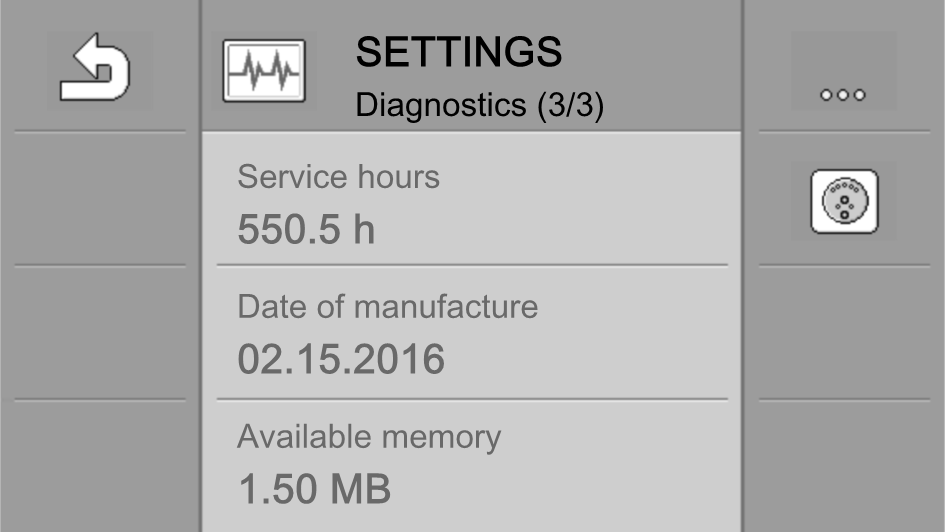Click the left vertical edge of content panel

click(x=202, y=330)
